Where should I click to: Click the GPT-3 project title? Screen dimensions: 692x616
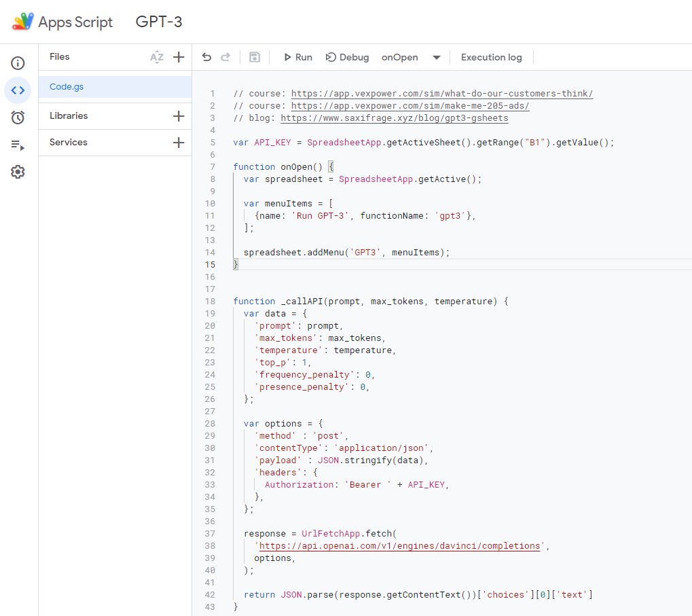click(159, 22)
